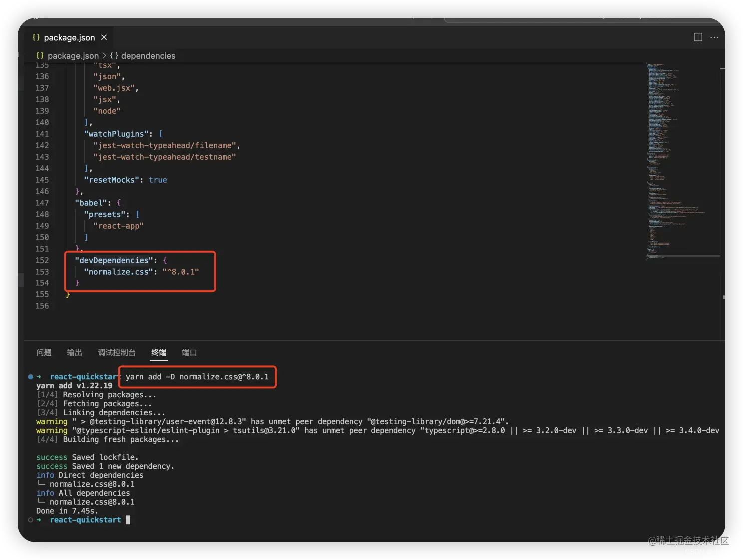Viewport: 743px width, 560px height.
Task: Click "jest-watch-typeahead/filename" string
Action: click(164, 145)
